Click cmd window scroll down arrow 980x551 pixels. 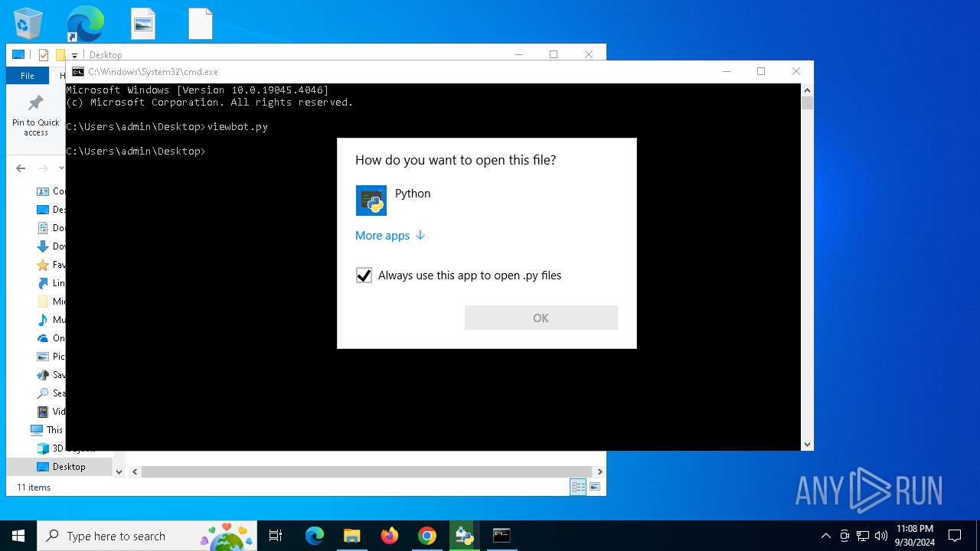click(807, 445)
